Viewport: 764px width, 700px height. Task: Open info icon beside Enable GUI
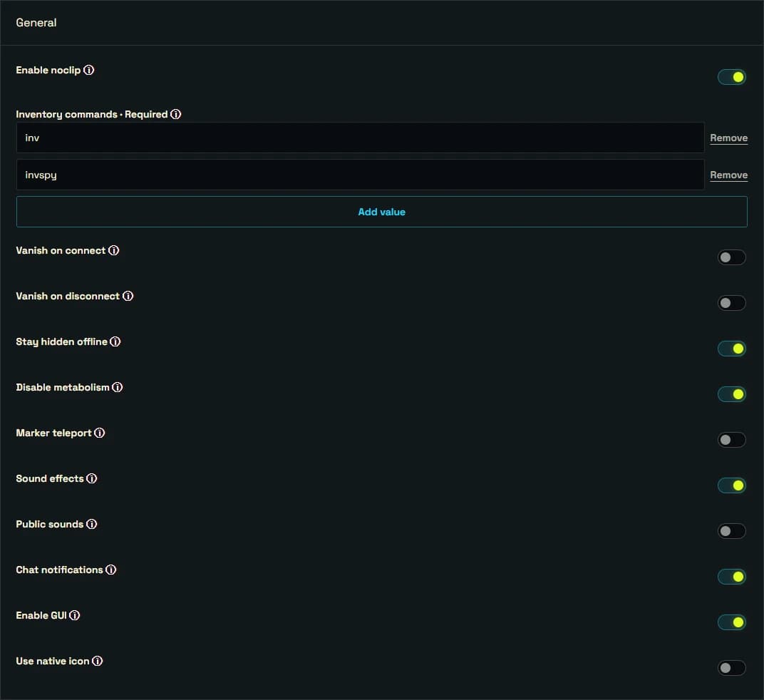(x=74, y=616)
